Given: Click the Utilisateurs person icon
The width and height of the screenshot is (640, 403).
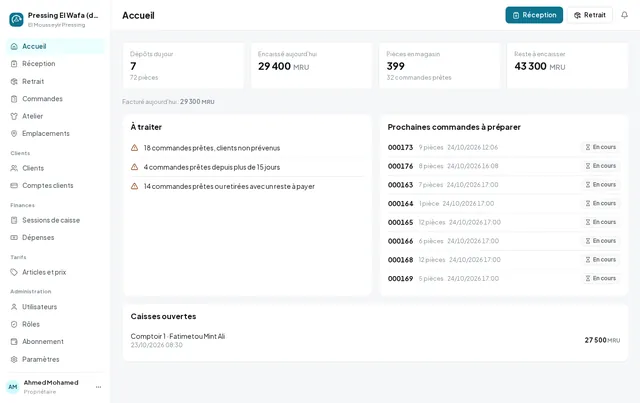Looking at the screenshot, I should click(14, 307).
